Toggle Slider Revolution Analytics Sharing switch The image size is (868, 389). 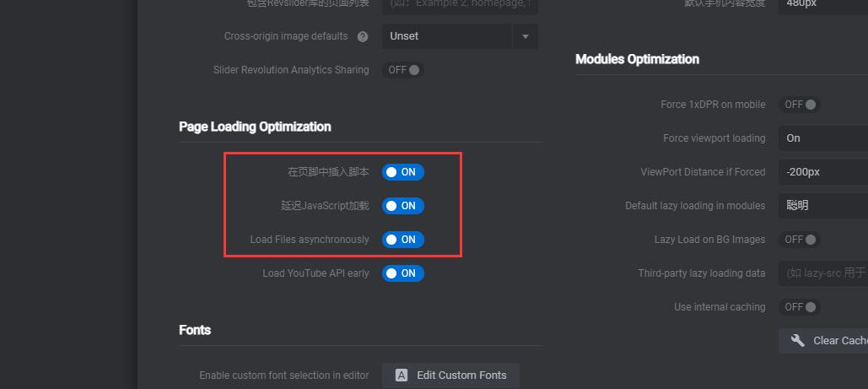point(403,70)
